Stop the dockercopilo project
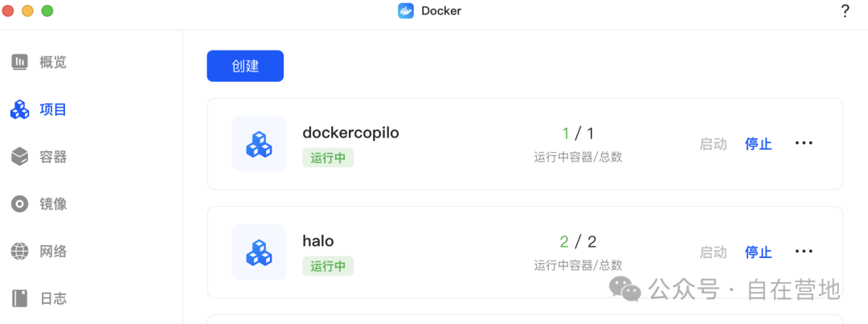 pyautogui.click(x=758, y=144)
